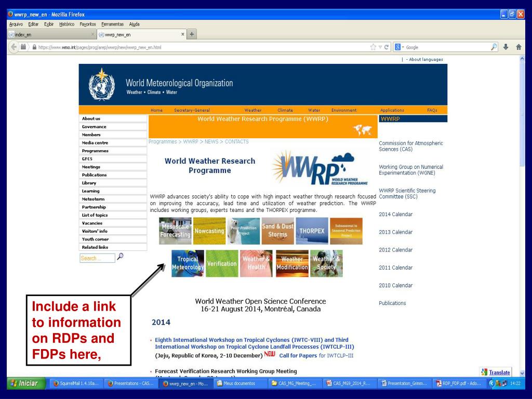
Task: Click the WMO emblem logo in banner
Action: [101, 85]
